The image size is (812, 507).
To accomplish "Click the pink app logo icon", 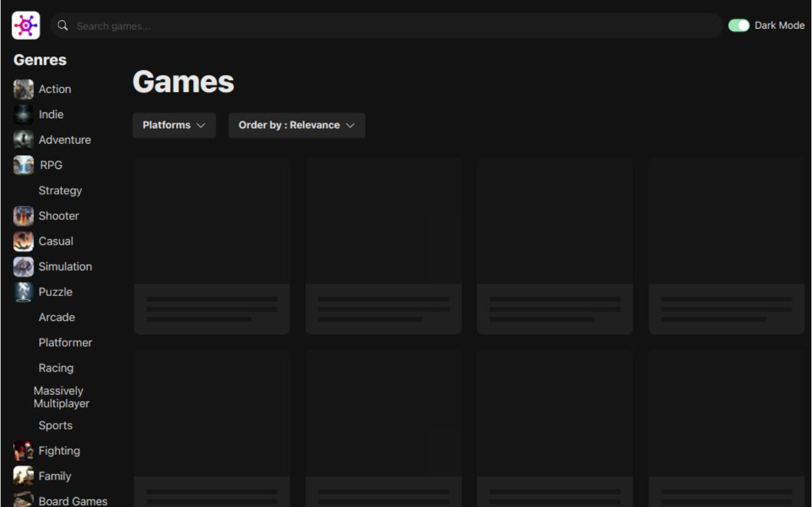I will pos(26,25).
